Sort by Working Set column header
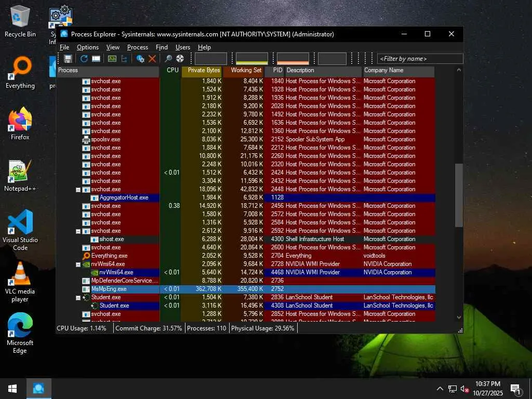This screenshot has height=399, width=532. tap(243, 71)
